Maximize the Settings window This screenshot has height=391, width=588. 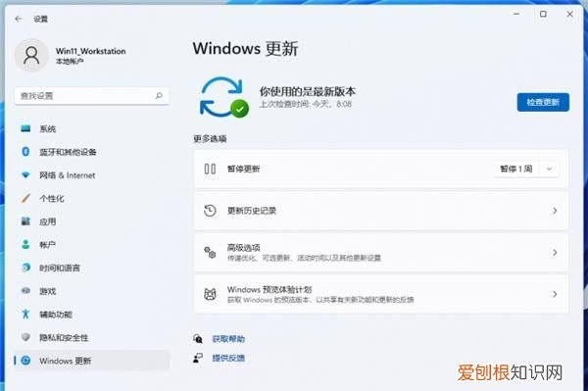click(543, 14)
